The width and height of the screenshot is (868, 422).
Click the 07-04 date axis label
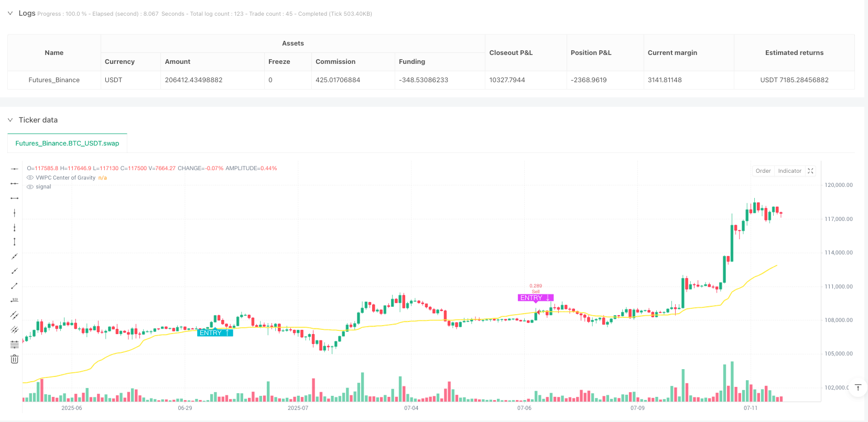[411, 408]
